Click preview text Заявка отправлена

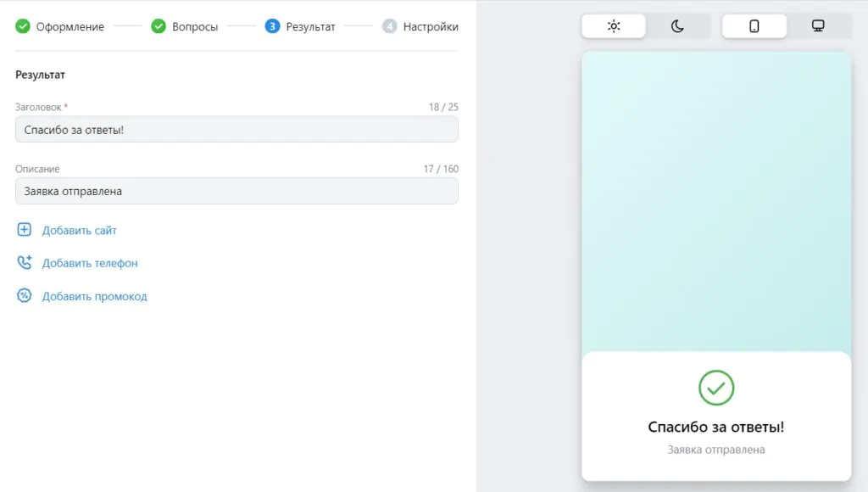[x=716, y=450]
